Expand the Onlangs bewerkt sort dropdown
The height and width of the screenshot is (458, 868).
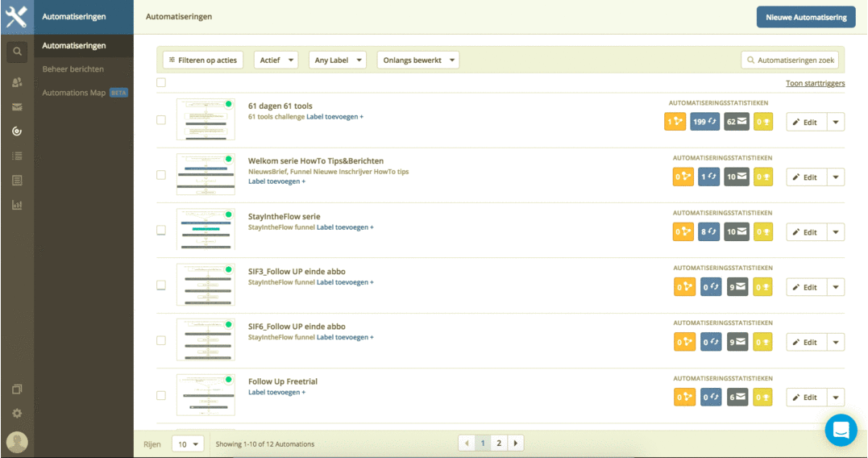[417, 60]
